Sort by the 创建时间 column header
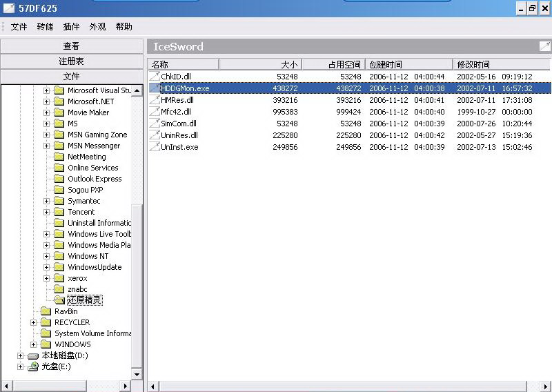552x392 pixels. tap(409, 64)
